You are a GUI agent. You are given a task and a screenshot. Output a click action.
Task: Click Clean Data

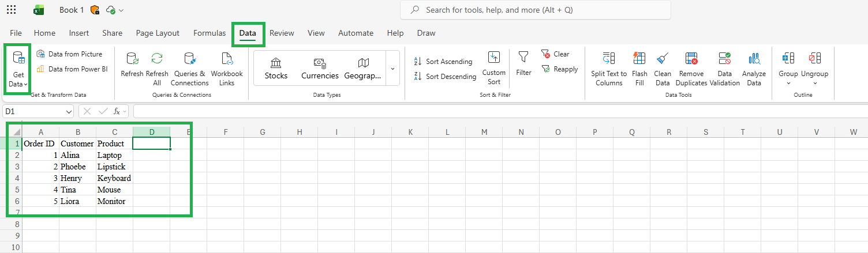point(663,69)
